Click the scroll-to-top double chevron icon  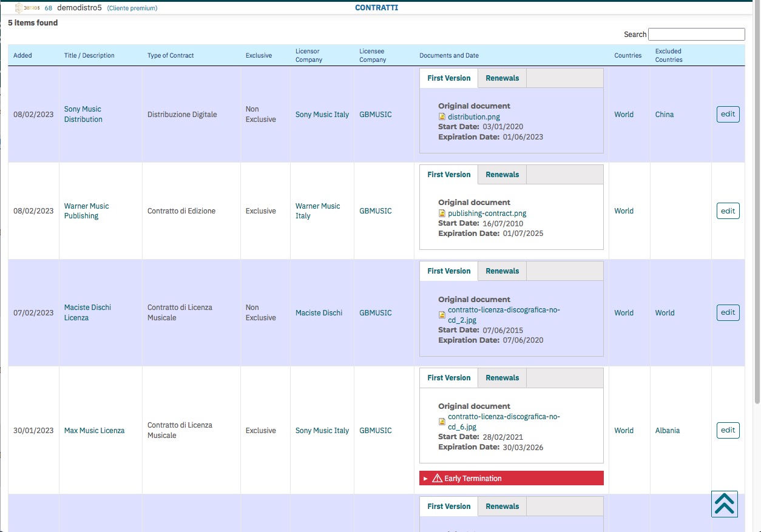click(x=725, y=503)
